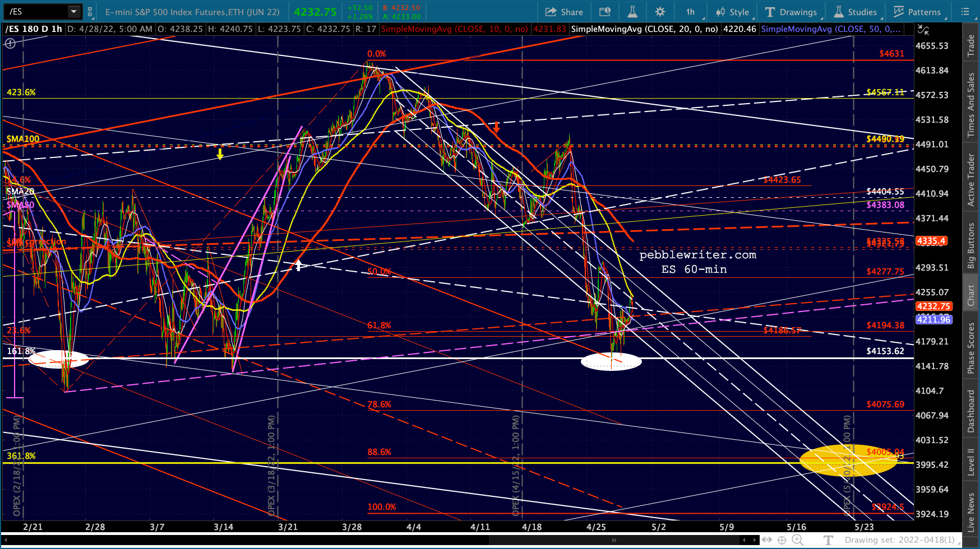Open the symbol dropdown next to /ES
The height and width of the screenshot is (549, 980).
pyautogui.click(x=74, y=11)
